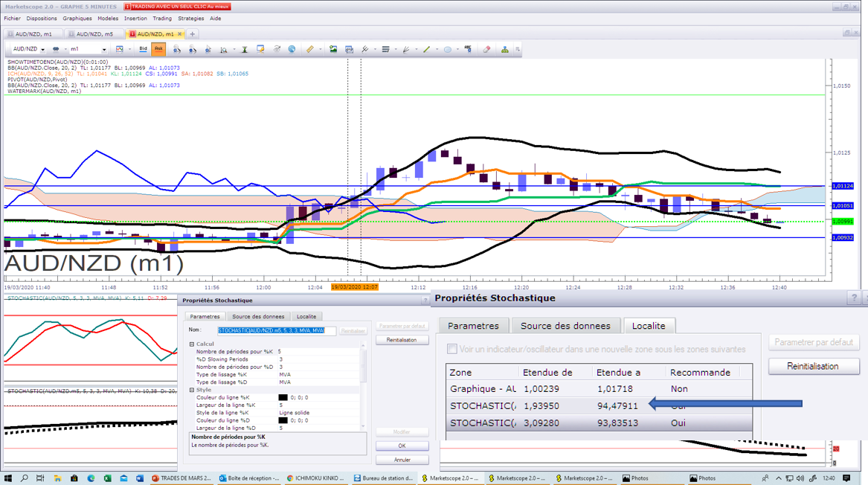Viewport: 868px width, 485px height.
Task: Open dropdown arrow beside the trend line tool
Action: [x=437, y=49]
